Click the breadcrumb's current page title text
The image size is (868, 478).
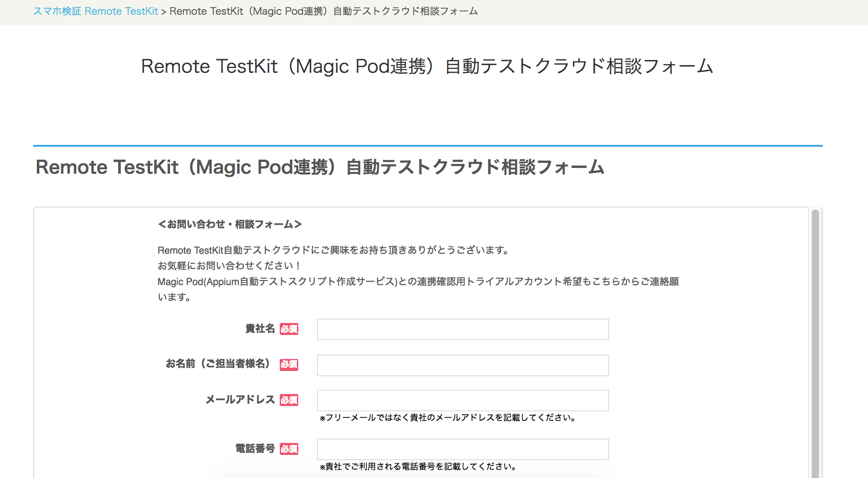324,11
